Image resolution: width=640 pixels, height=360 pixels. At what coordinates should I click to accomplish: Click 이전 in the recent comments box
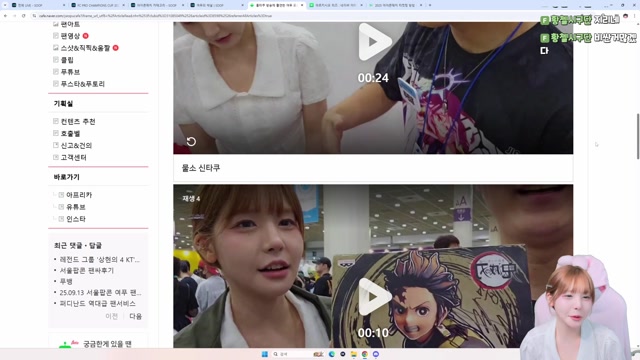[111, 316]
